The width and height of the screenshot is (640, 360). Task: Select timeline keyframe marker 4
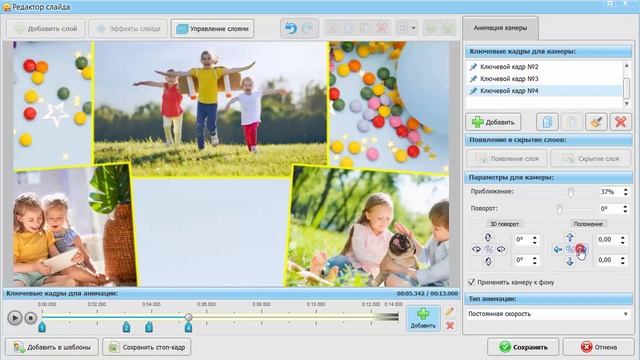click(188, 327)
